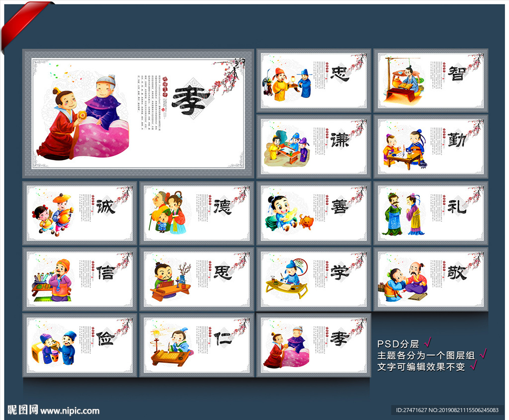This screenshot has height=420, width=509.
Task: Pick the 信 poster thumbnail
Action: point(80,279)
